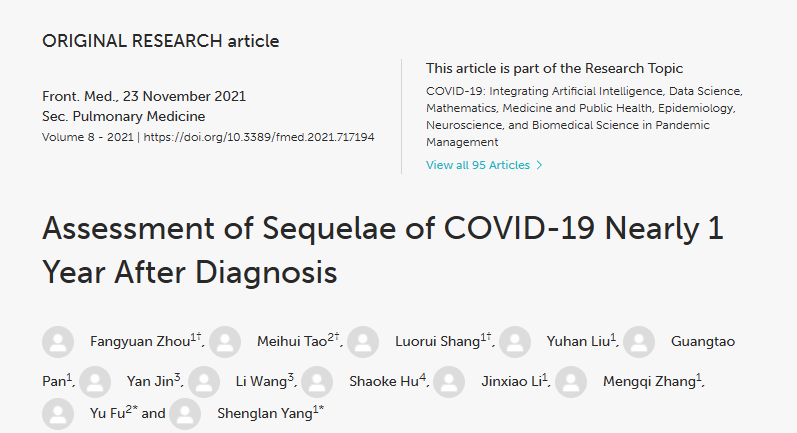The height and width of the screenshot is (433, 797).
Task: Click the Sec. Pulmonary Medicine section text
Action: pos(108,116)
